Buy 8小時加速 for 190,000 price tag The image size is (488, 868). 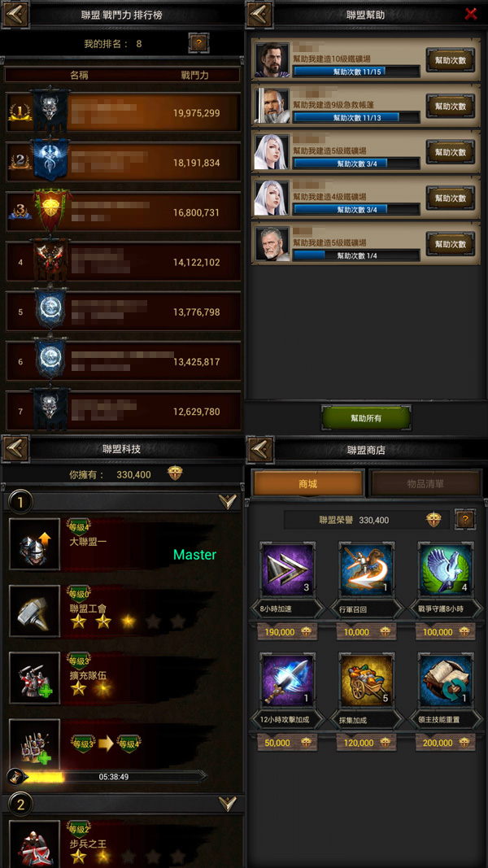coord(288,631)
